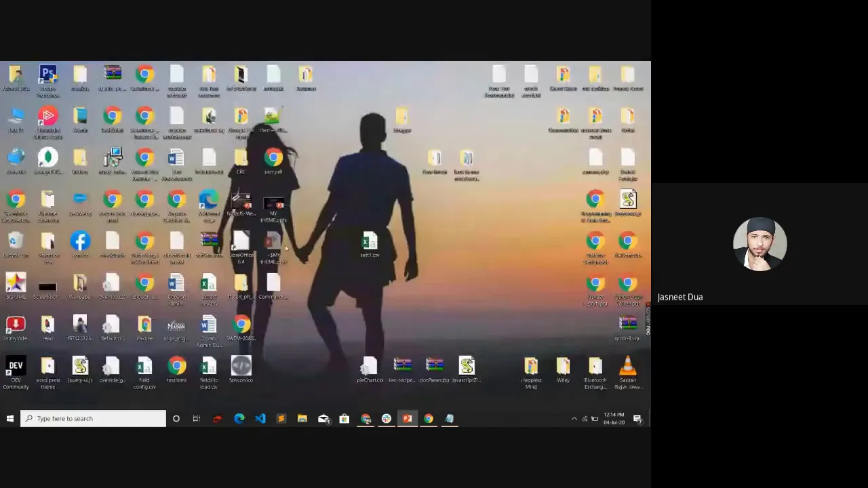The height and width of the screenshot is (488, 868).
Task: Open File Explorer from the taskbar
Action: click(302, 419)
